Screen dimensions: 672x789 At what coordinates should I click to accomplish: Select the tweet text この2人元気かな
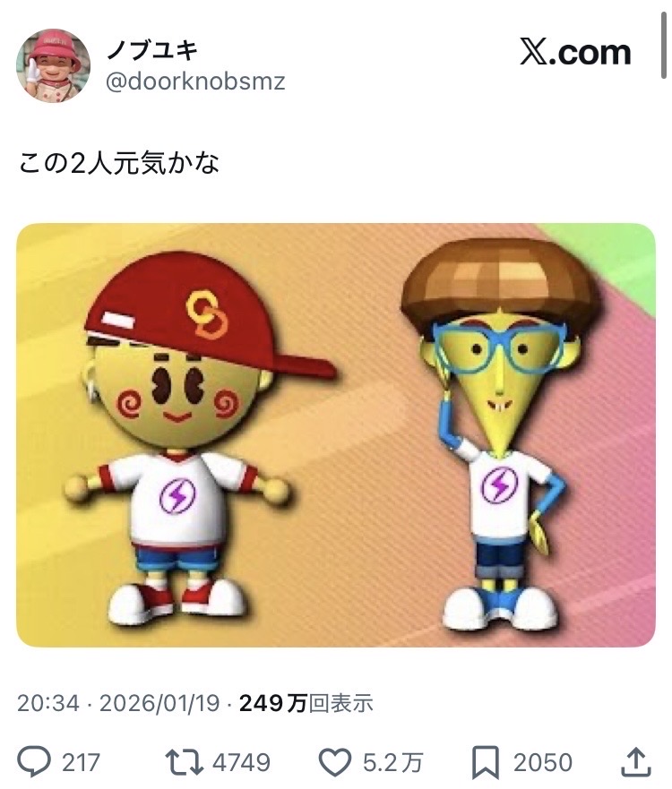[119, 164]
